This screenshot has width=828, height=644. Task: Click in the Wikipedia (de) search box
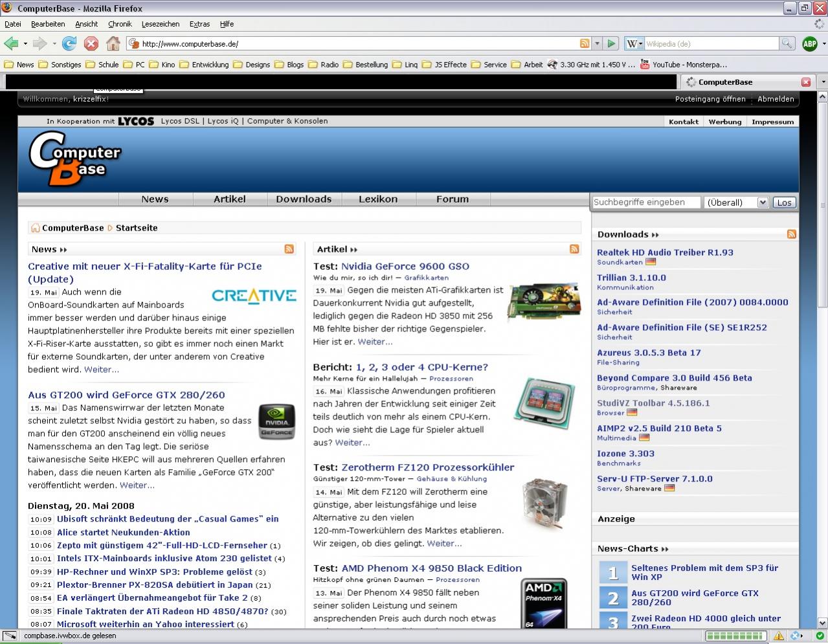click(711, 43)
